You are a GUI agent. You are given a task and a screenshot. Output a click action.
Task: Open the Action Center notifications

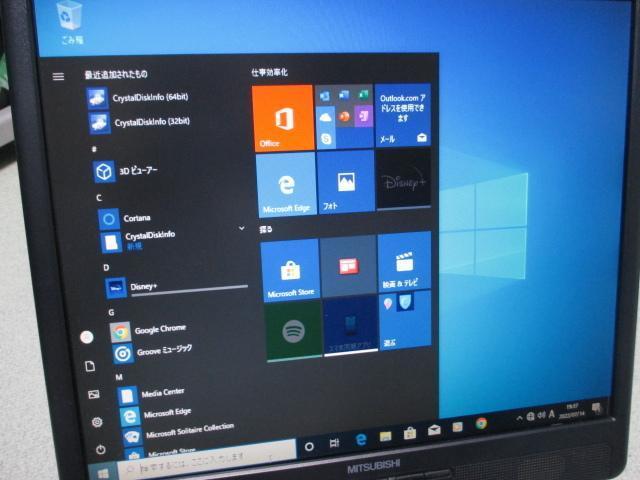[x=596, y=408]
